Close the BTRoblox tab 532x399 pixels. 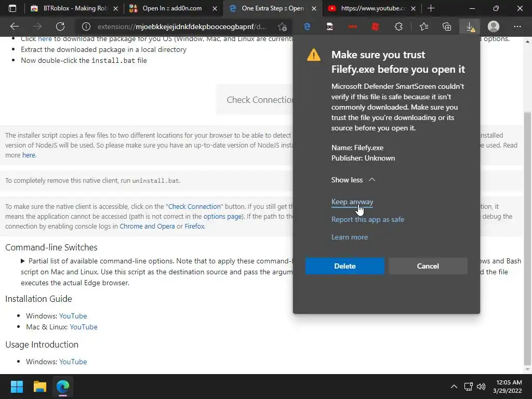pyautogui.click(x=115, y=8)
